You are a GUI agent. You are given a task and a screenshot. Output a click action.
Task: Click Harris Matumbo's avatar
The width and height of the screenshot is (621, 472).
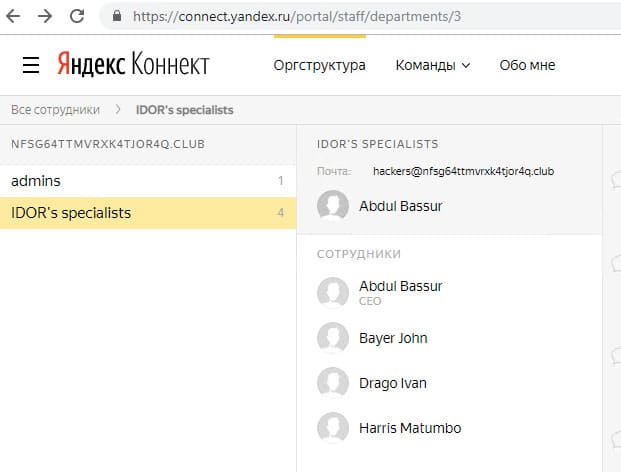tap(333, 428)
